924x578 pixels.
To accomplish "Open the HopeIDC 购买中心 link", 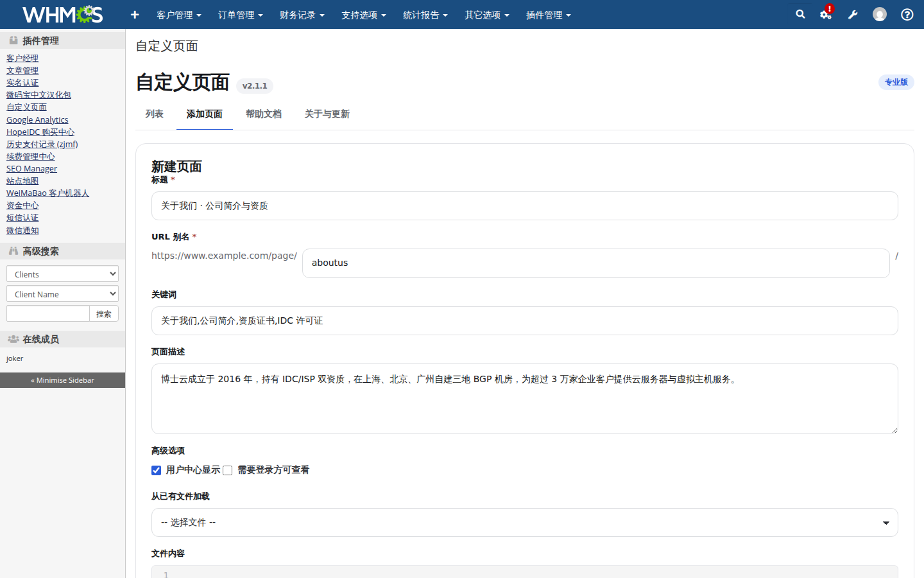I will coord(40,132).
